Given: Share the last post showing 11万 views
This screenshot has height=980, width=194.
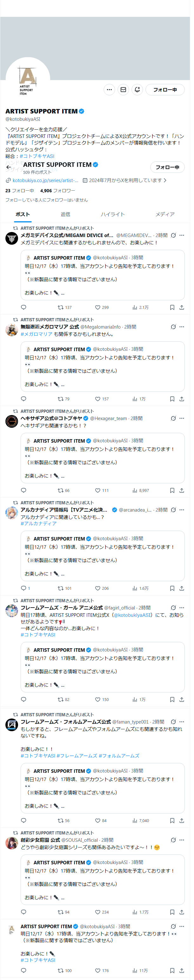Looking at the screenshot, I should coord(181,970).
